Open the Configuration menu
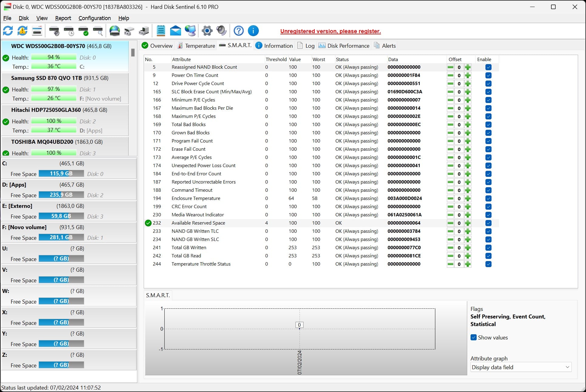The height and width of the screenshot is (392, 586). (94, 18)
